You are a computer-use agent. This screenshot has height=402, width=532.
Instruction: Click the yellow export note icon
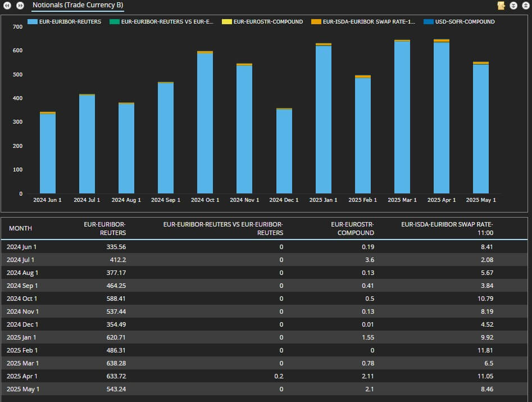pyautogui.click(x=501, y=6)
